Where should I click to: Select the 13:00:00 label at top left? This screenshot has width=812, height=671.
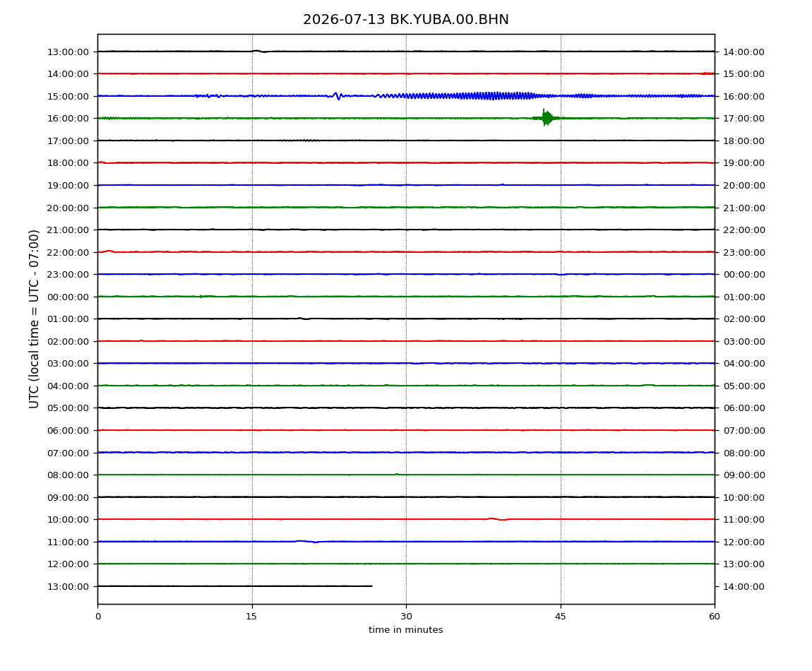point(68,52)
